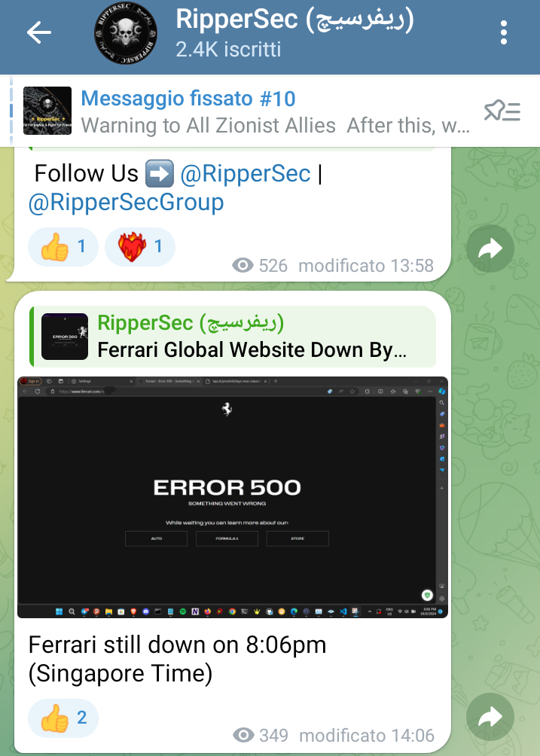This screenshot has width=540, height=756.
Task: Tap the back arrow in header
Action: [39, 33]
